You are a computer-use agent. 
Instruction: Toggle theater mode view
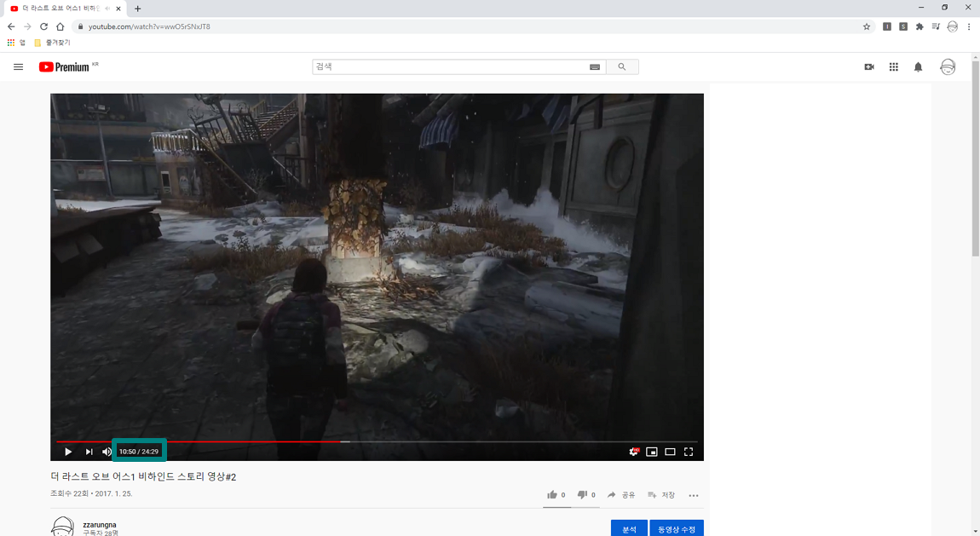(670, 452)
